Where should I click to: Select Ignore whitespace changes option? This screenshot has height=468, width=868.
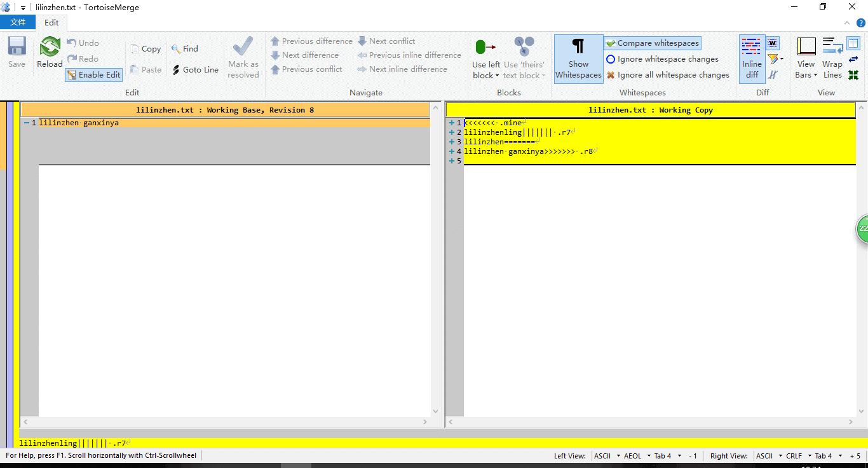pyautogui.click(x=662, y=59)
